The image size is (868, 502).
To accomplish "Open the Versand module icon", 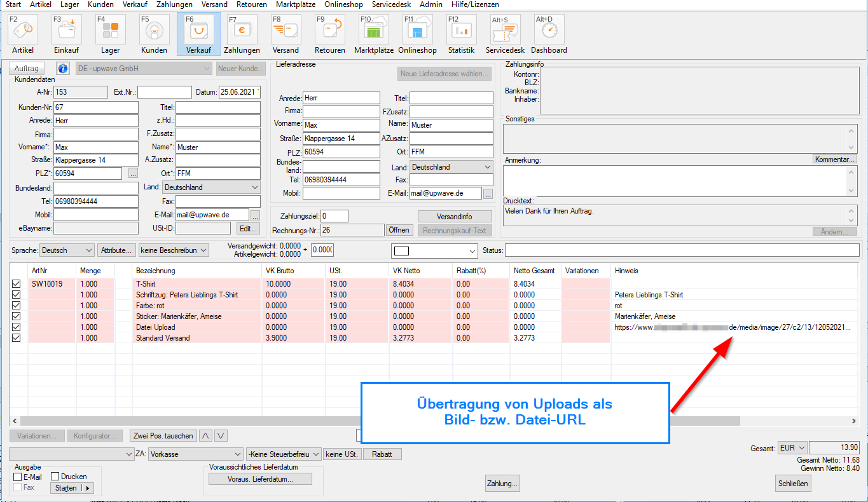I will coord(286,29).
